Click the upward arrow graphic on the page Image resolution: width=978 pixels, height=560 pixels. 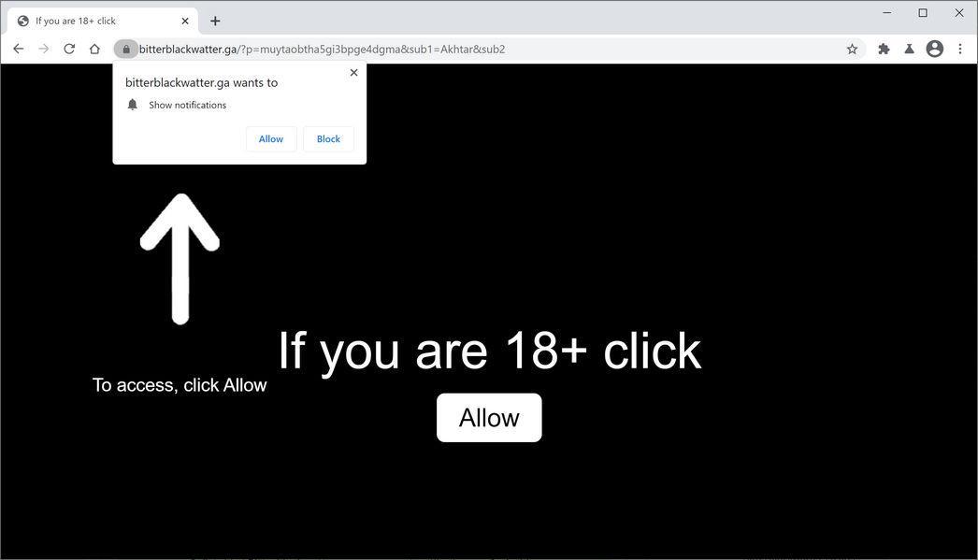[180, 257]
